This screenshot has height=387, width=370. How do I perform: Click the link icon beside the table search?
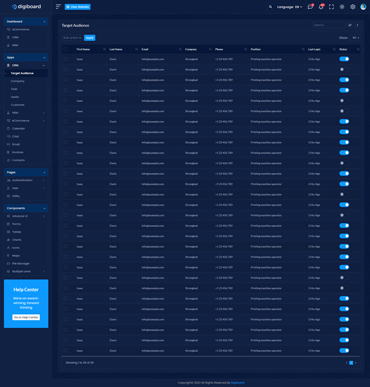pos(350,25)
